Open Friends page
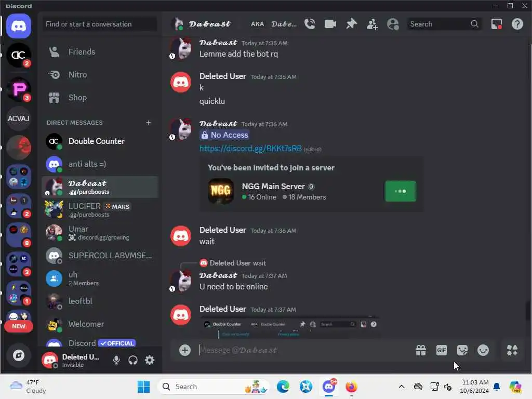The image size is (532, 399). (100, 52)
